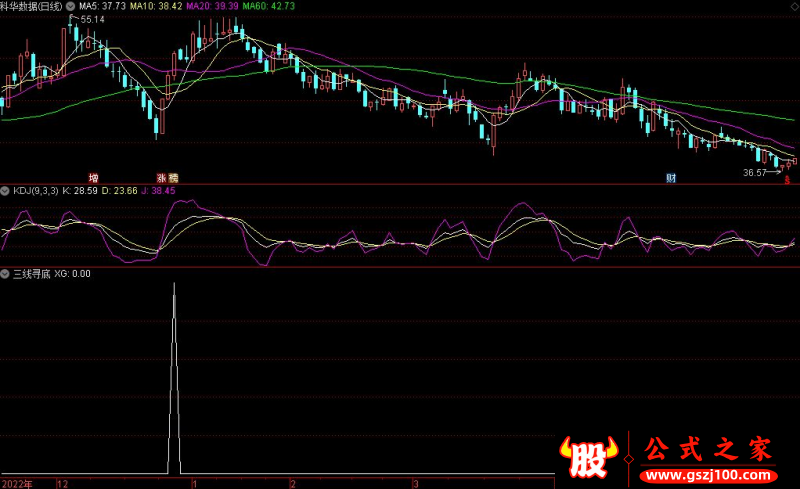This screenshot has width=800, height=489.
Task: Open the 三线寻底 indicator dropdown arrow
Action: 5,274
